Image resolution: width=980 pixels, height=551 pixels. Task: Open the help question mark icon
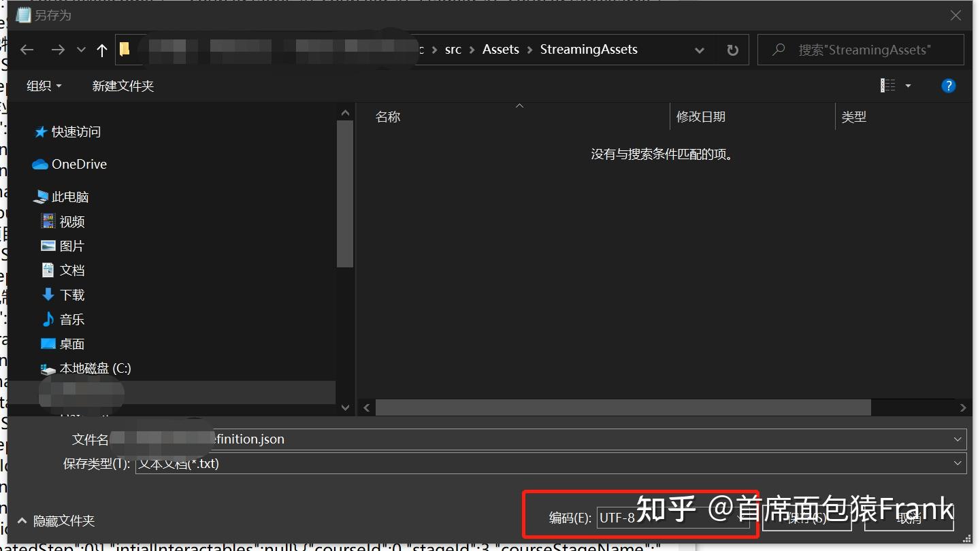pos(949,85)
